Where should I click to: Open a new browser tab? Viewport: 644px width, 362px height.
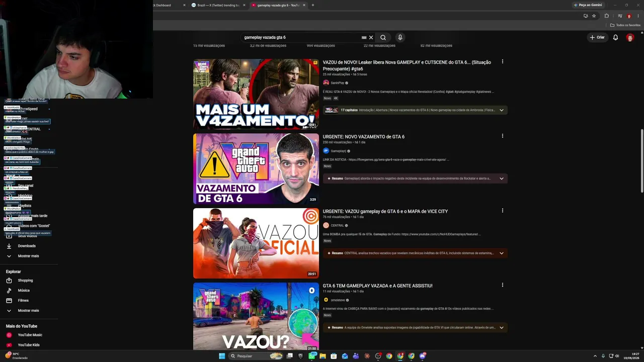point(313,5)
